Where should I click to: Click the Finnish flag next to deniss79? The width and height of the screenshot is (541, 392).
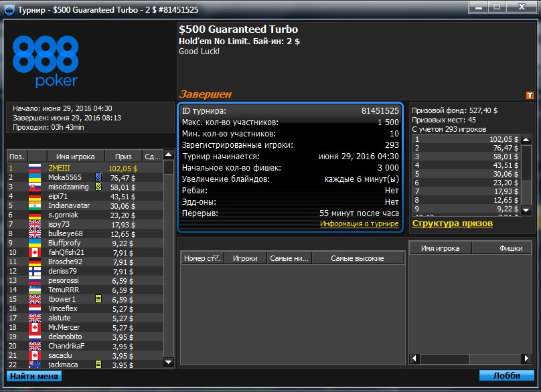pos(35,271)
